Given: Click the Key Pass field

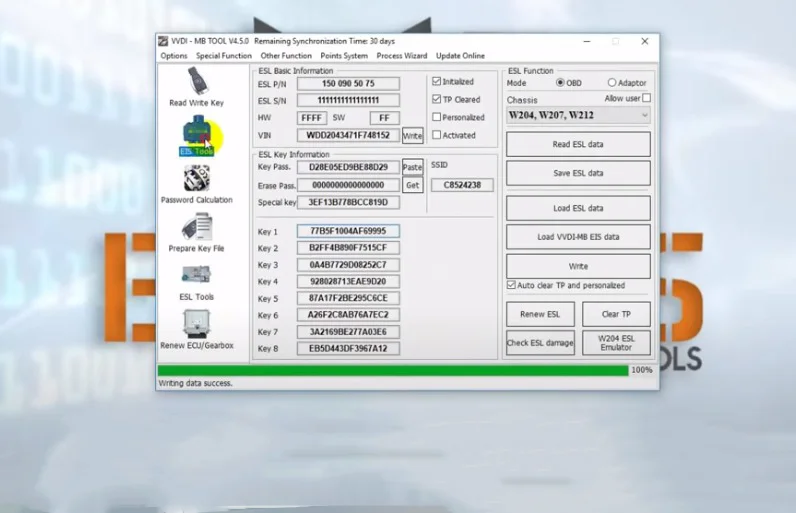Looking at the screenshot, I should (348, 167).
